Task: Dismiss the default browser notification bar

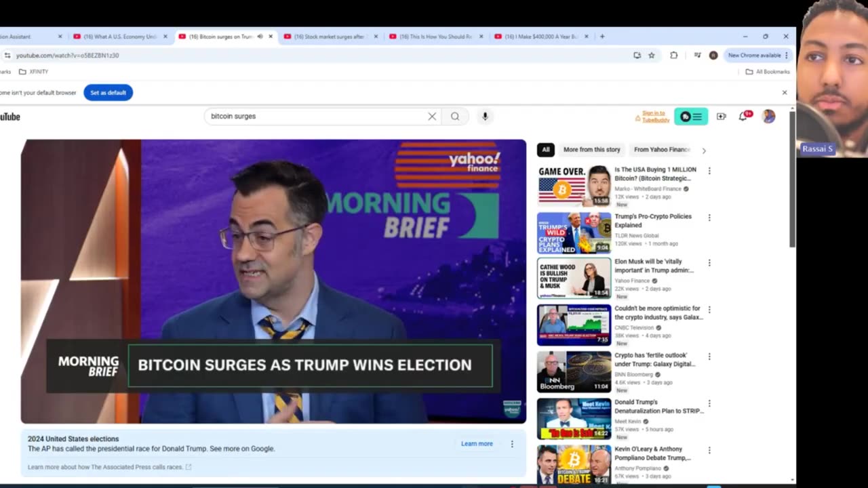Action: [x=785, y=93]
